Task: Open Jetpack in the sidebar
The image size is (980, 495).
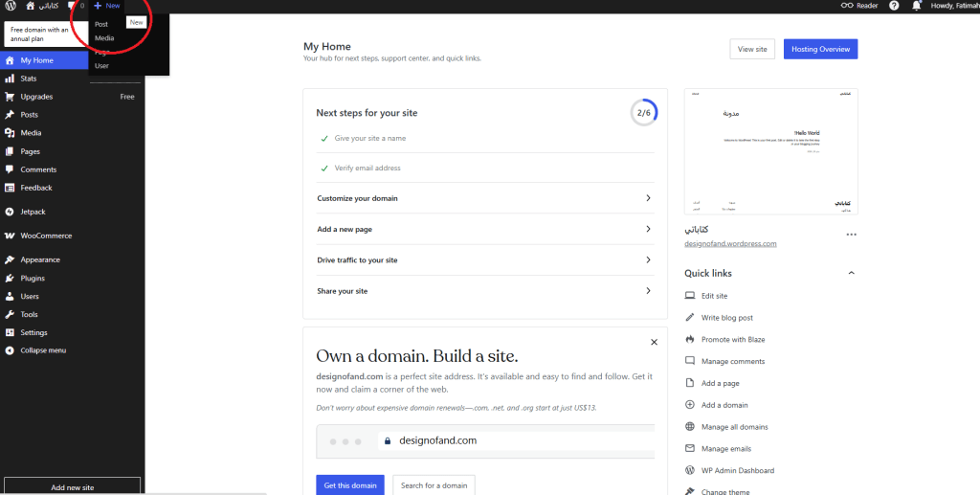Action: click(33, 212)
